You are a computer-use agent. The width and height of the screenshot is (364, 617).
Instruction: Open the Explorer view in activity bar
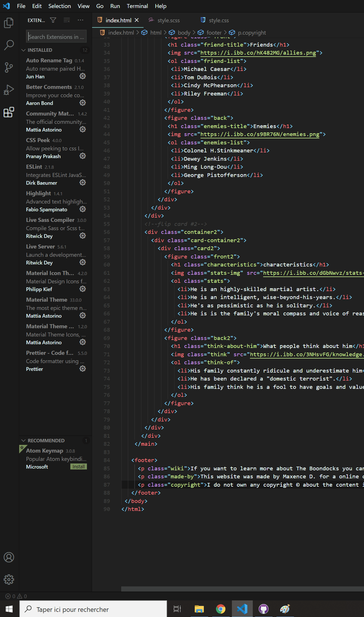[9, 23]
